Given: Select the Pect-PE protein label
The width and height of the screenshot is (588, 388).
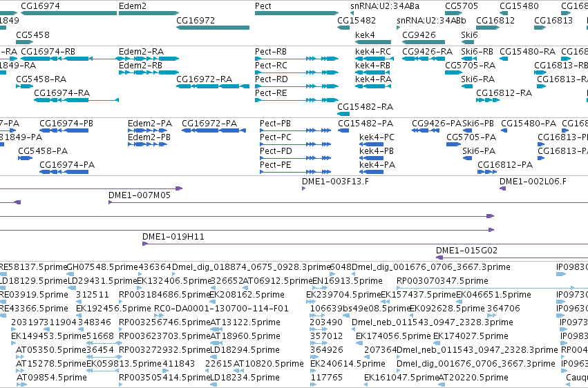Looking at the screenshot, I should (275, 165).
